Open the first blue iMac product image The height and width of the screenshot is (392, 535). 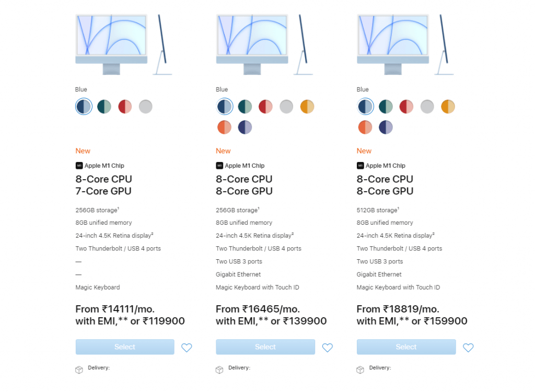point(123,44)
